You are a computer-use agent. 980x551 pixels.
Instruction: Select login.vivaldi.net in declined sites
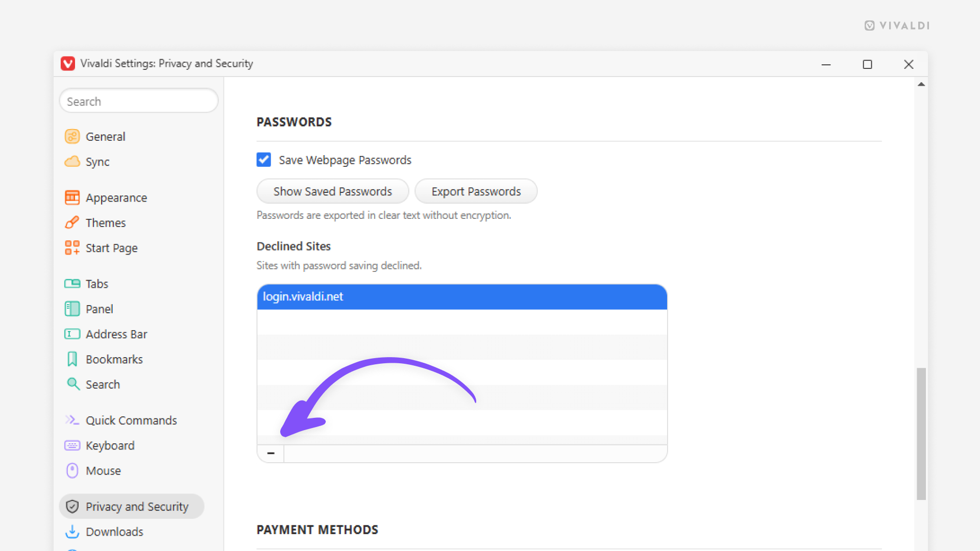click(x=462, y=297)
